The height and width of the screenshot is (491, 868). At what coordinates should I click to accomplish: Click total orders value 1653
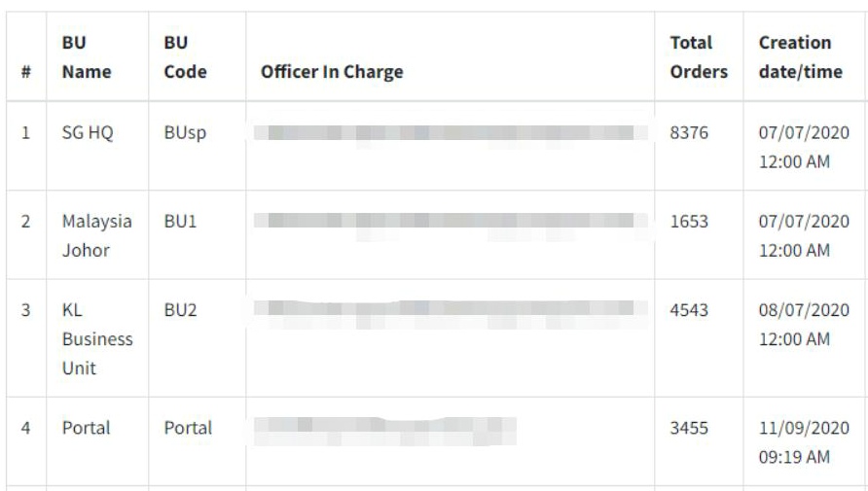click(x=689, y=221)
